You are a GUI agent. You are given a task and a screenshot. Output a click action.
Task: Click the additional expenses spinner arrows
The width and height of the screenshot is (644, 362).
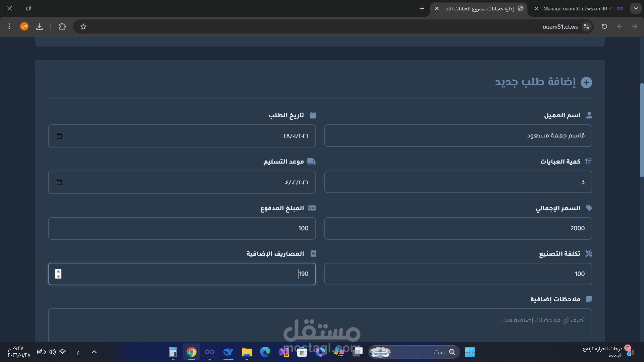(58, 274)
